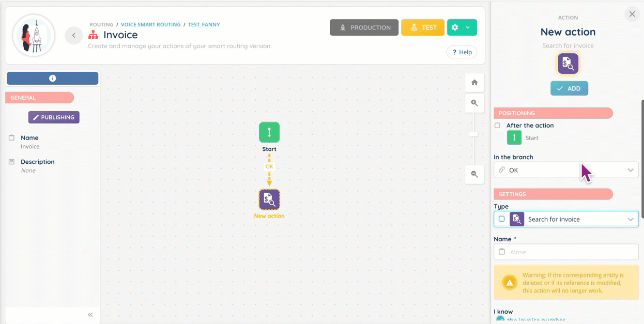Toggle the After the action checkbox
644x324 pixels.
(x=498, y=126)
